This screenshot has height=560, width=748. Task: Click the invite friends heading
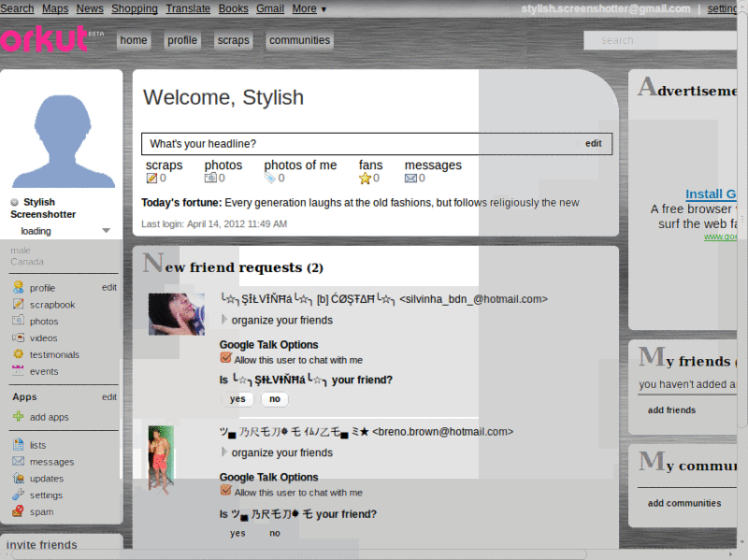click(x=41, y=545)
